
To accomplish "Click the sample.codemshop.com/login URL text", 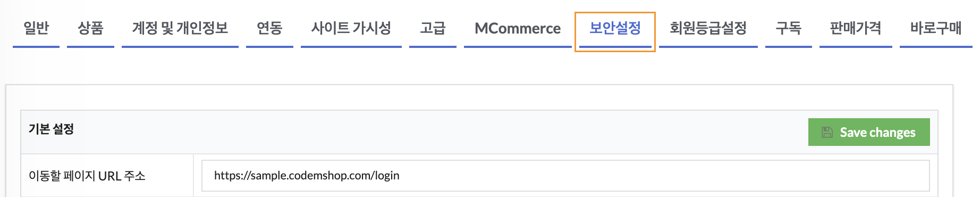I will (307, 176).
